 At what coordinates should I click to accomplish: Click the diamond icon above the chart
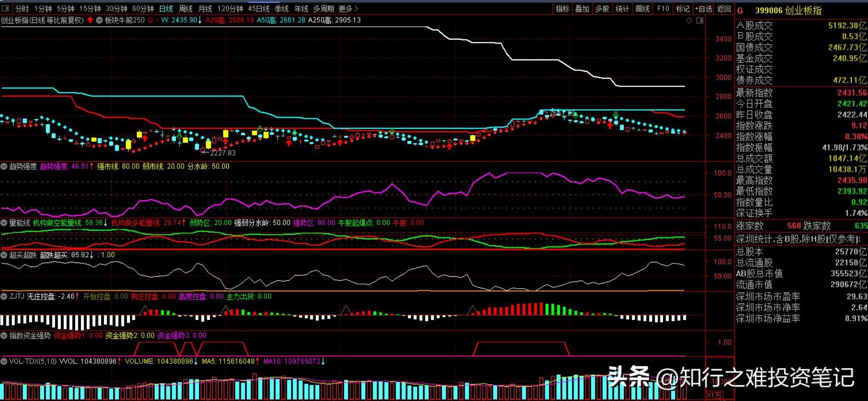(x=689, y=21)
